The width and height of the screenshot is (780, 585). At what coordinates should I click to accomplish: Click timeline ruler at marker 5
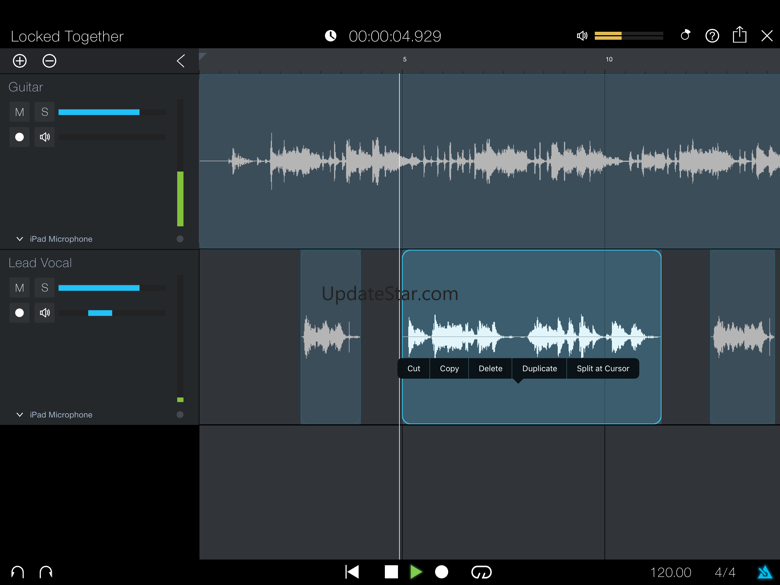(404, 60)
